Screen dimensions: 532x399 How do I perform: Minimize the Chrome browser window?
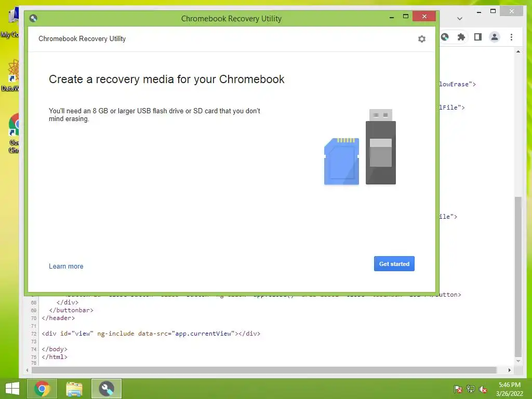click(478, 11)
